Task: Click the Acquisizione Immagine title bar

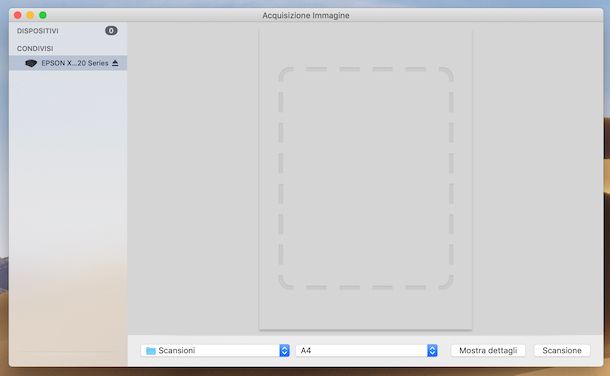Action: click(306, 15)
